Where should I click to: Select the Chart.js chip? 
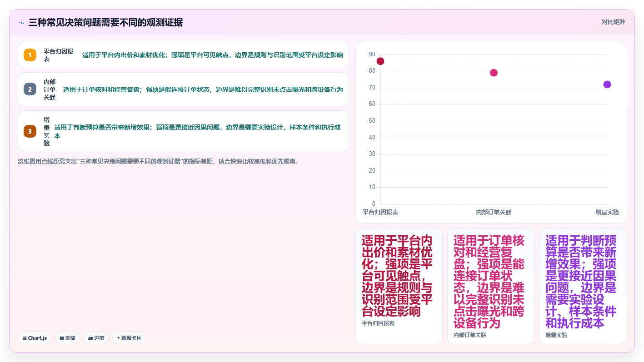pos(35,338)
